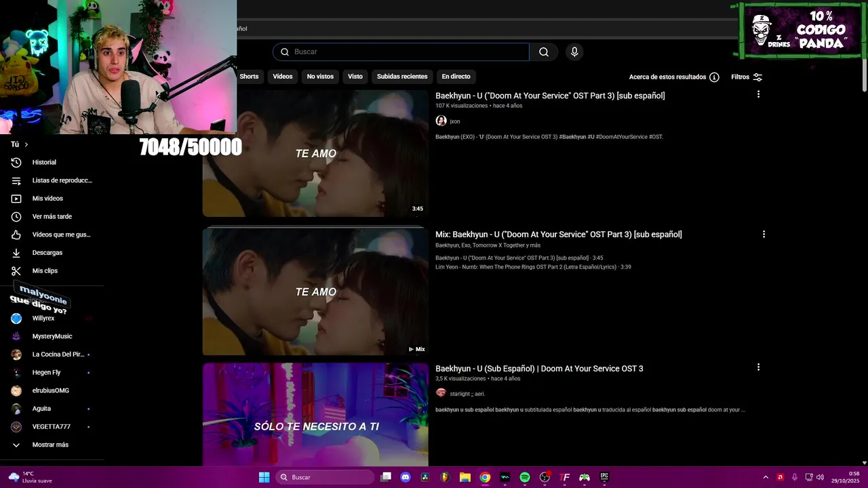Select the Vídeos filter chip
The height and width of the screenshot is (488, 868).
point(283,77)
